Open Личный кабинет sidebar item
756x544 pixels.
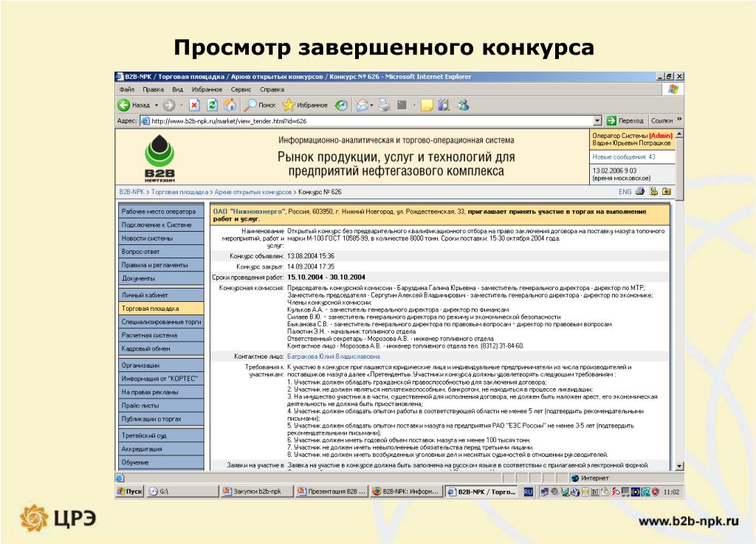pos(161,295)
